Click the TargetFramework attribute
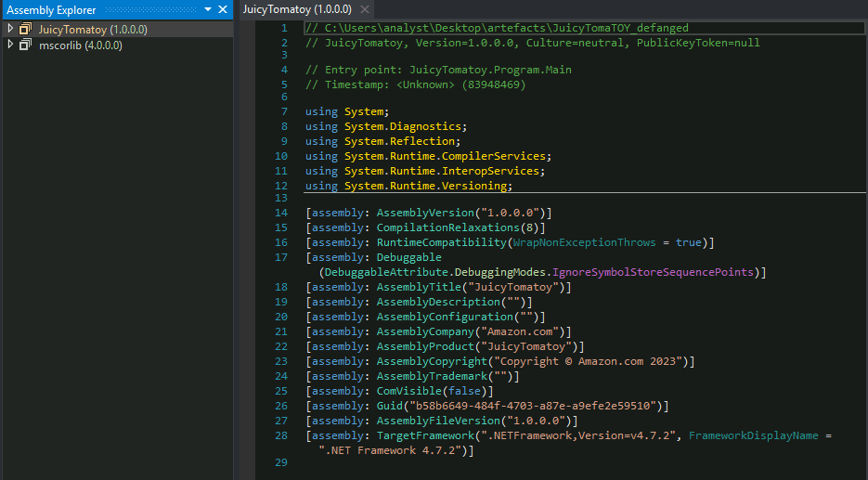The width and height of the screenshot is (868, 480). point(425,436)
